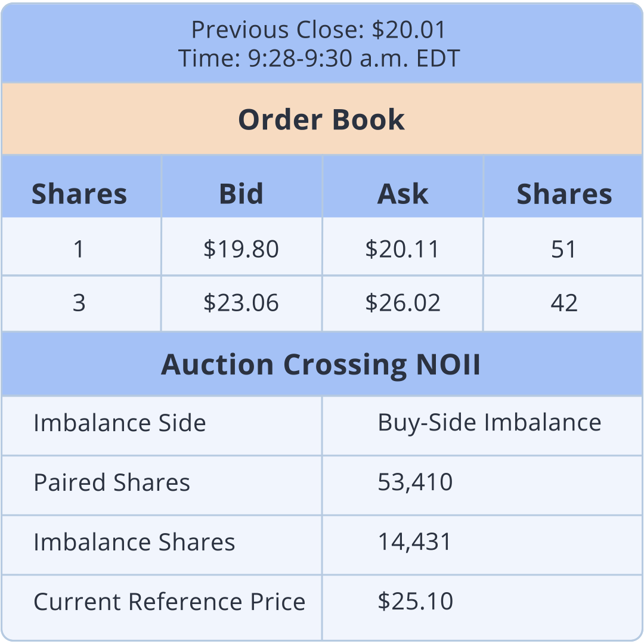
Task: Click the Auction Crossing NOII heading
Action: [x=321, y=364]
